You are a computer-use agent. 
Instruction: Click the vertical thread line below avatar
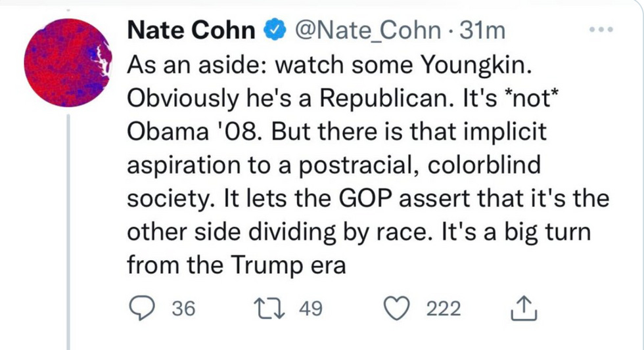(x=69, y=230)
